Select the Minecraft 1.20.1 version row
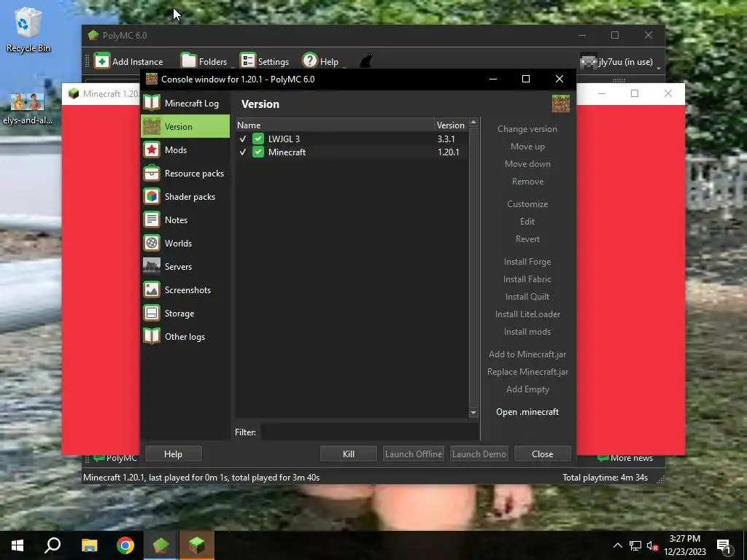747x560 pixels. click(x=352, y=152)
